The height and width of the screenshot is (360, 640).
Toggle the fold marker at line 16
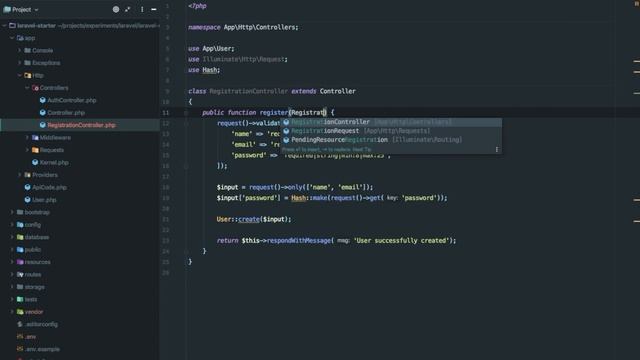[x=186, y=166]
